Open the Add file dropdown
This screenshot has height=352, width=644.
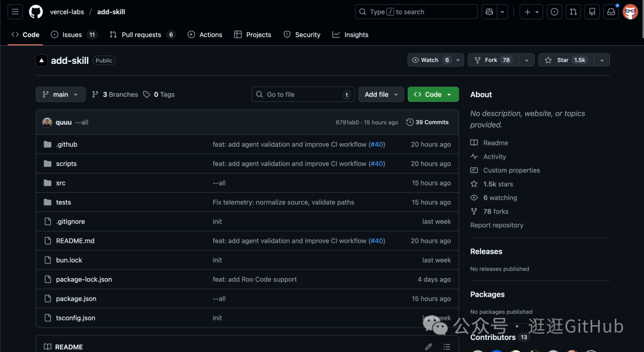[381, 94]
